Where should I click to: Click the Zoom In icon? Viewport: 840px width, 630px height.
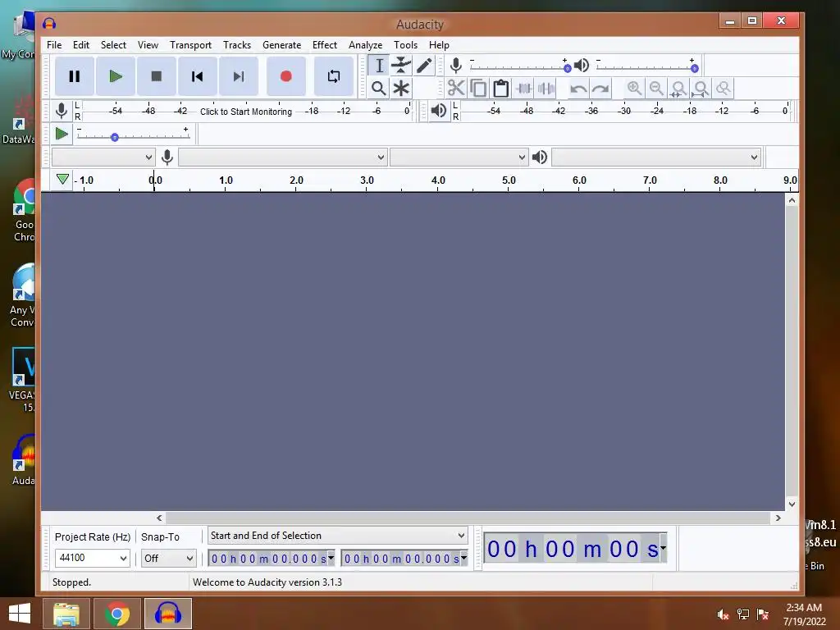point(634,88)
